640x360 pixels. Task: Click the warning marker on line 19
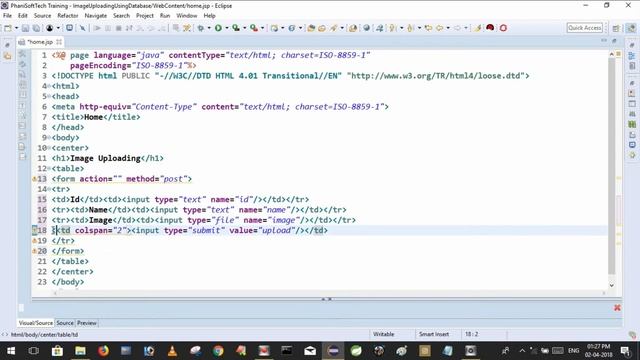[35, 241]
